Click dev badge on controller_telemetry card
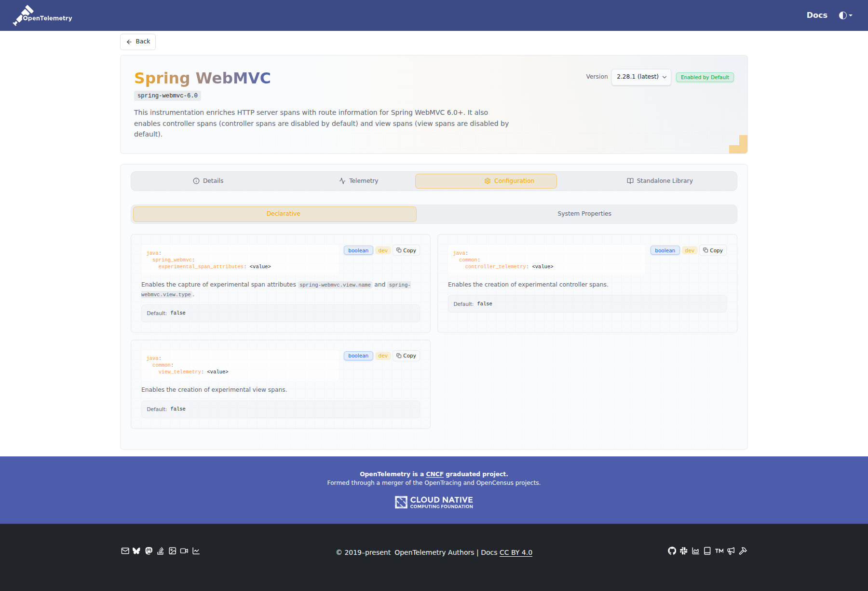Screen dimensions: 868x591 click(690, 250)
